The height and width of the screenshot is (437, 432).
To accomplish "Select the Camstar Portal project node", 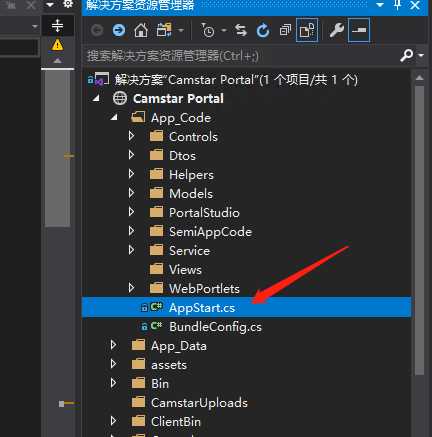I will click(x=178, y=99).
